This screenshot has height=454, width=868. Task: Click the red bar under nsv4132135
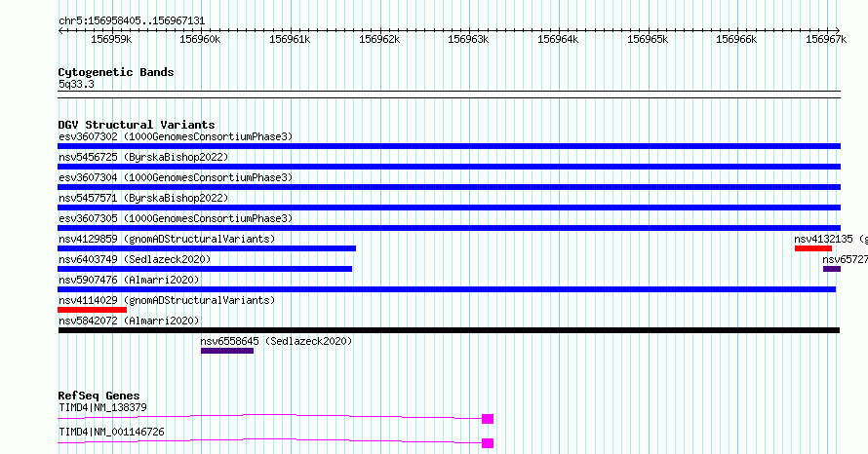(x=813, y=248)
